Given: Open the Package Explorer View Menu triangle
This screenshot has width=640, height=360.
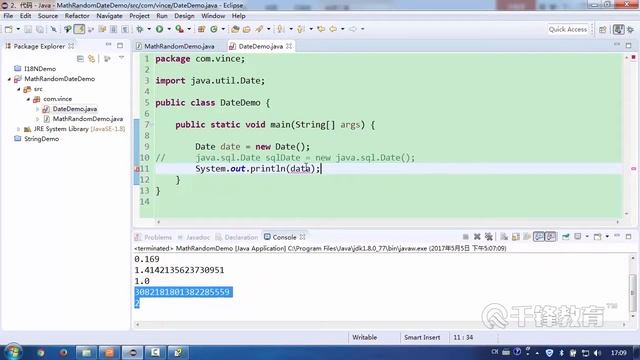Looking at the screenshot, I should pyautogui.click(x=121, y=59).
